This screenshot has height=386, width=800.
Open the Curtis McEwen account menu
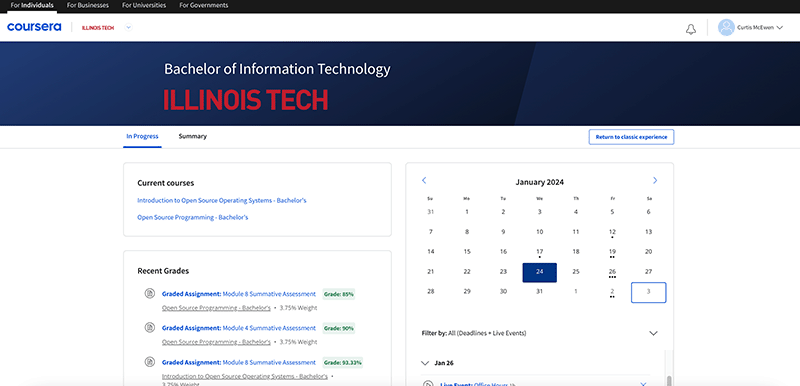point(760,28)
